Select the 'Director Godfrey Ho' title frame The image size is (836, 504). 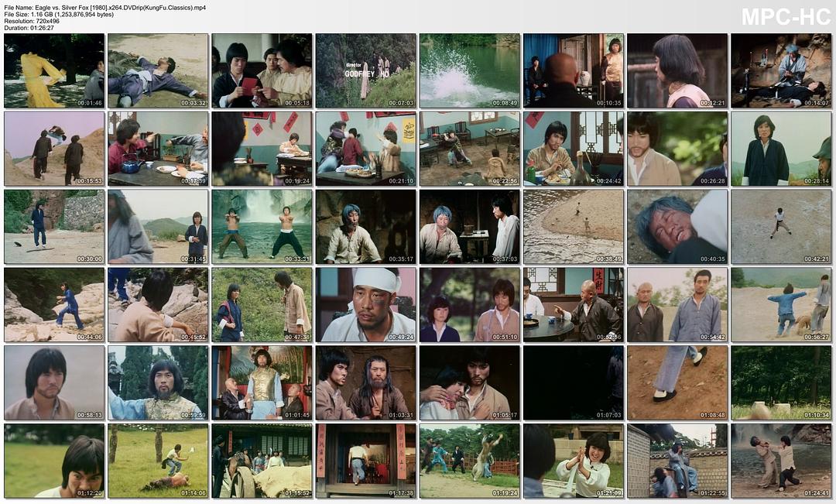tap(366, 70)
